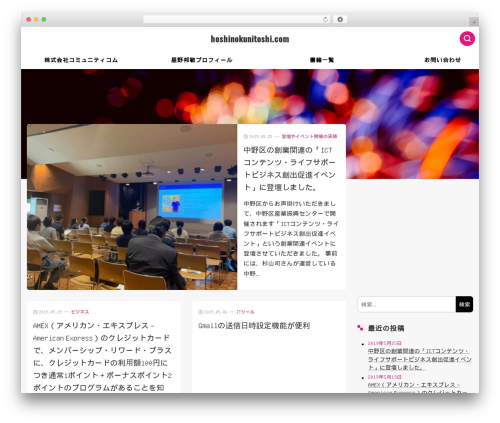Open a new tab with the plus button
This screenshot has width=500, height=423.
[x=474, y=22]
